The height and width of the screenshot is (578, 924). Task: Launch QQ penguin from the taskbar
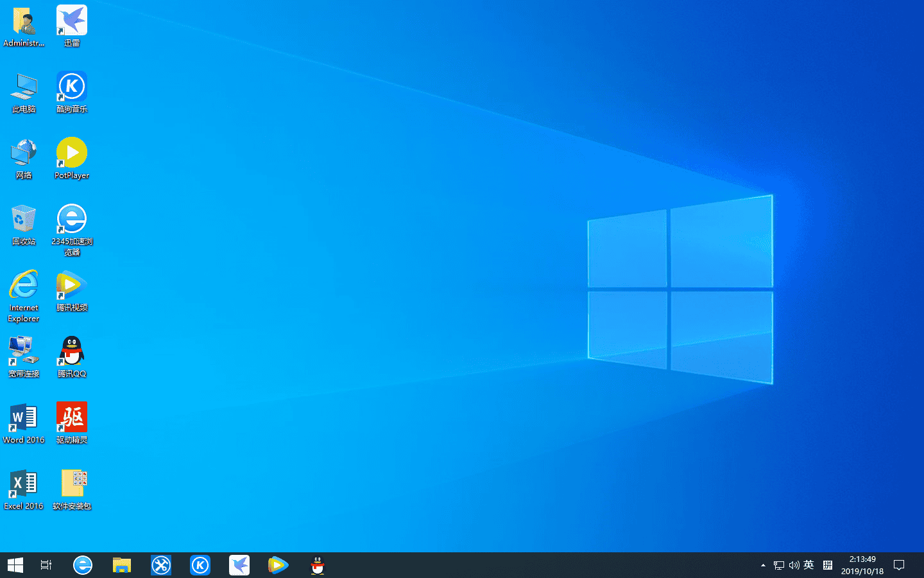pos(318,565)
